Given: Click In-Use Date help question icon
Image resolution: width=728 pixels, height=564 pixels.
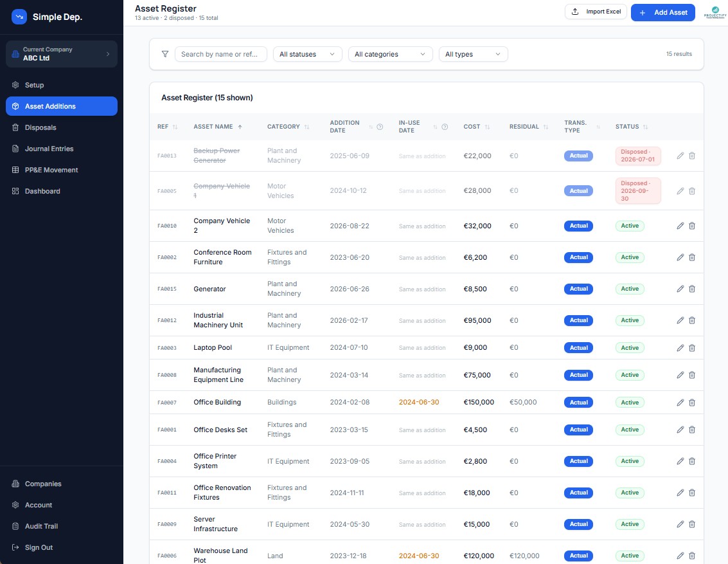Looking at the screenshot, I should click(445, 127).
